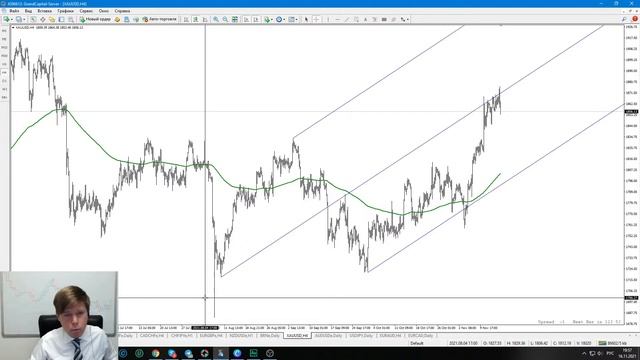Open the Вид menu

tap(28, 11)
